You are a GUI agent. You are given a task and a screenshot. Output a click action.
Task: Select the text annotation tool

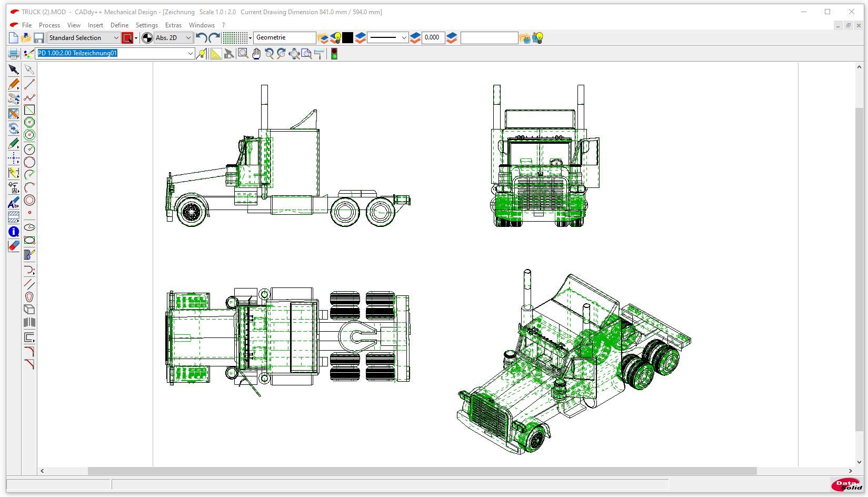coord(14,203)
